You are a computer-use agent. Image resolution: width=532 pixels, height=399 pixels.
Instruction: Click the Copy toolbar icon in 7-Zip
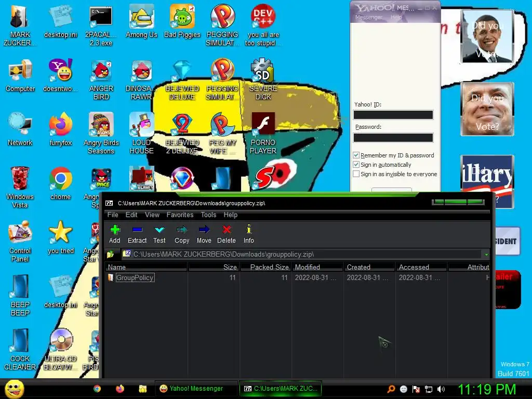(x=182, y=234)
